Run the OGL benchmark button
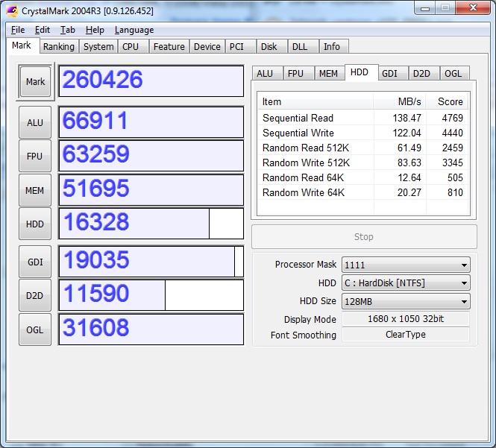Screen dimensions: 496x448 (35, 329)
